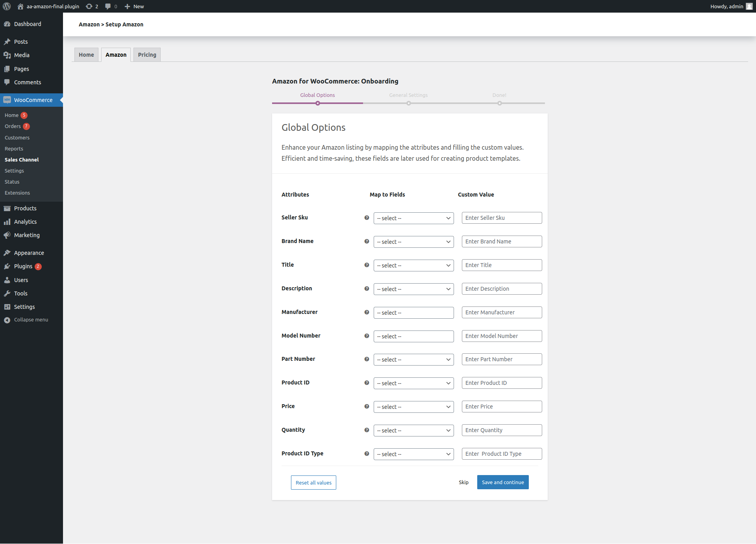This screenshot has width=756, height=544.
Task: Open the Product ID select dropdown
Action: pyautogui.click(x=413, y=383)
